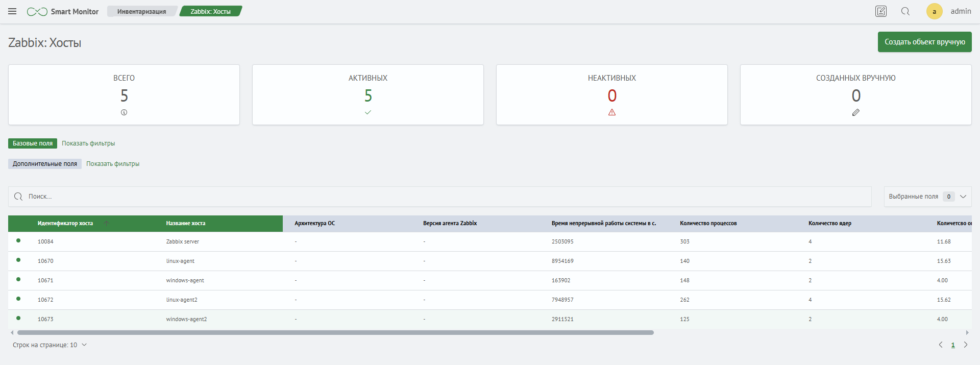Screen dimensions: 980x365
Task: Show filters link next to Базовые поля
Action: 88,143
